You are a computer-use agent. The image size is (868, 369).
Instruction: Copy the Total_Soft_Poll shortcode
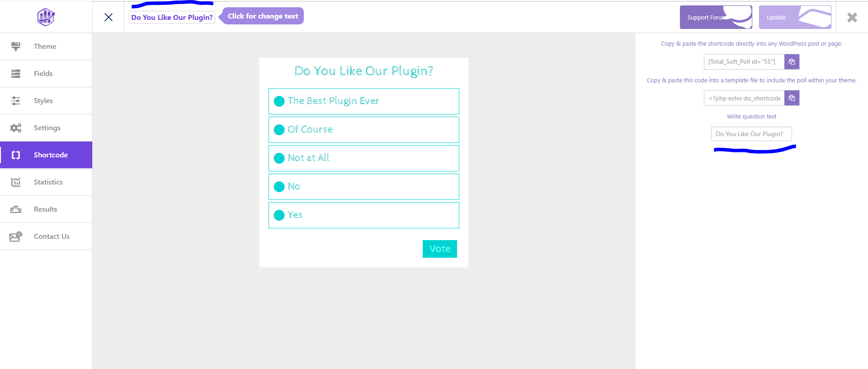coord(792,62)
